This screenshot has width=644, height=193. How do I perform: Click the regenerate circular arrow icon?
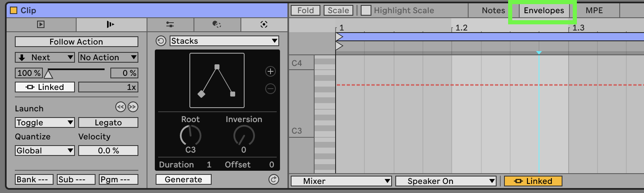point(273,179)
